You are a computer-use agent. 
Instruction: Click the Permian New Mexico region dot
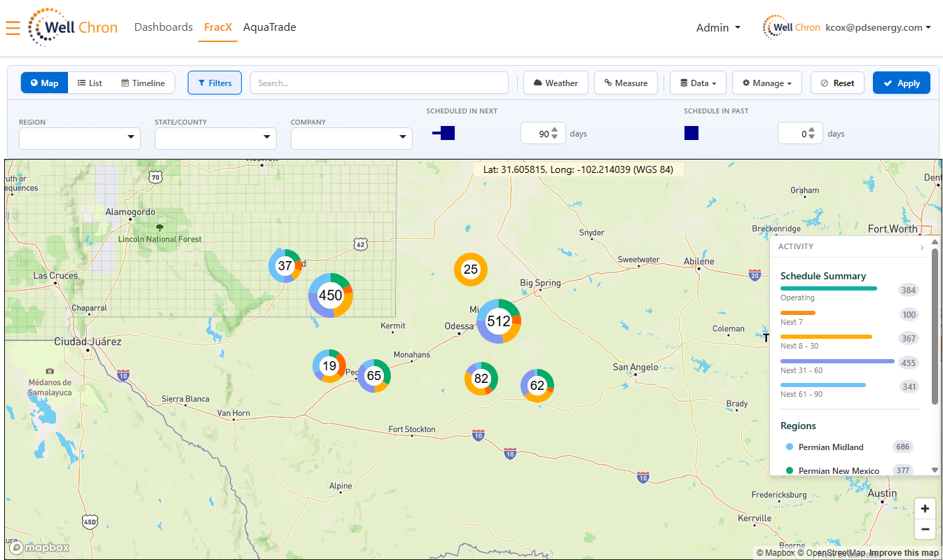790,470
